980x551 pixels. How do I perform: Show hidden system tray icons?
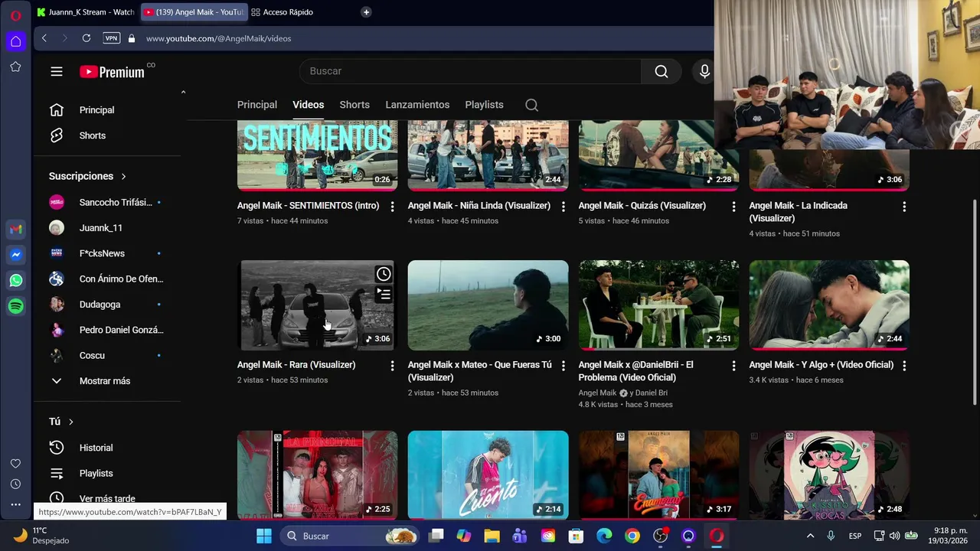[810, 536]
